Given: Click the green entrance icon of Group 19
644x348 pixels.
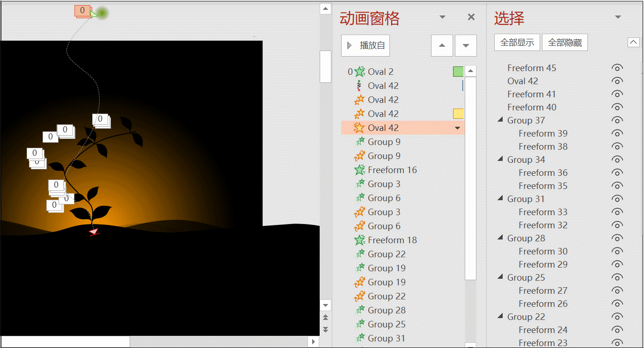Looking at the screenshot, I should [x=360, y=268].
